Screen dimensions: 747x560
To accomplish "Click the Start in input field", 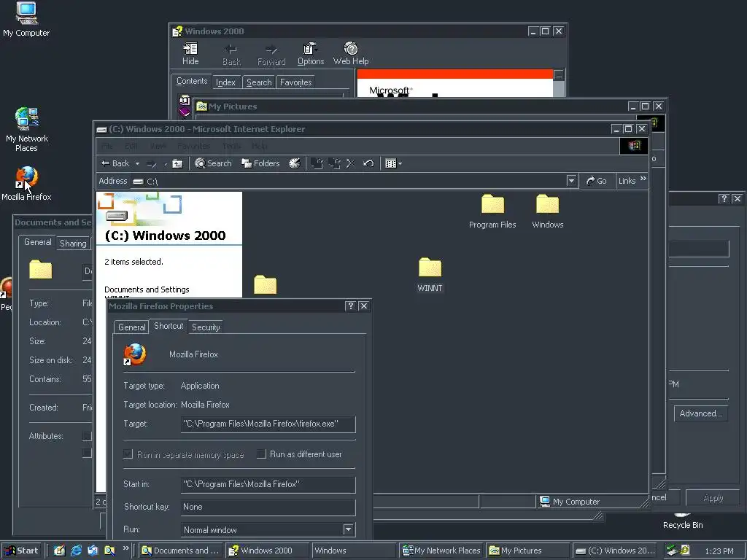I will coord(268,484).
